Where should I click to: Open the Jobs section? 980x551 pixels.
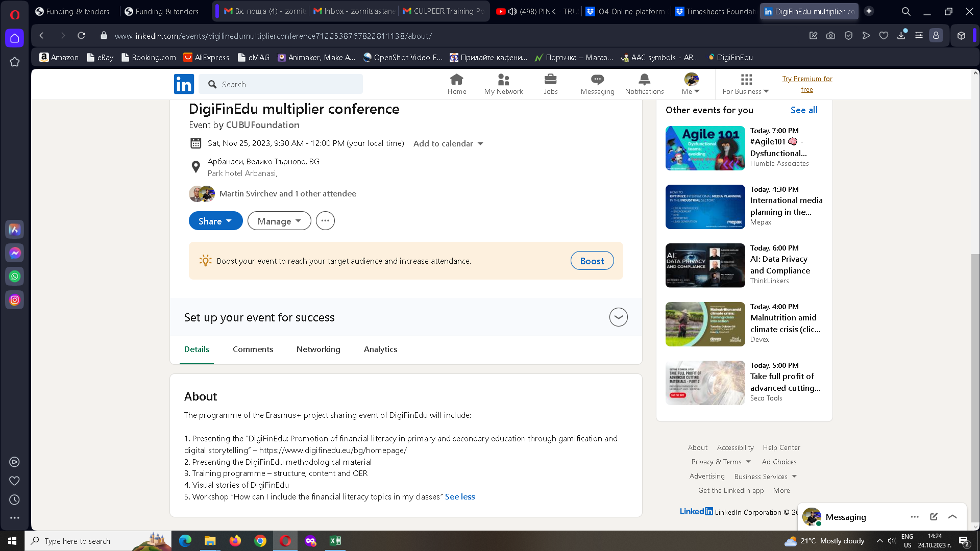(x=551, y=84)
